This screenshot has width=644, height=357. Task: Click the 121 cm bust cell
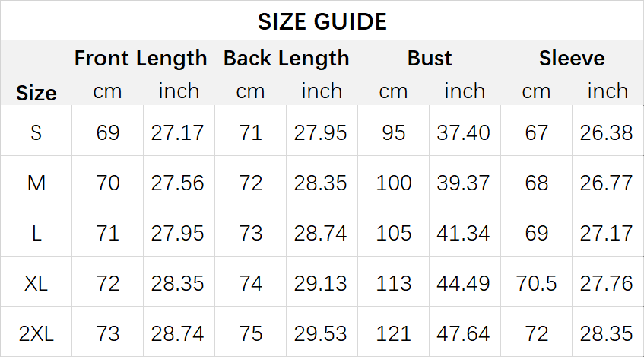[x=393, y=333]
